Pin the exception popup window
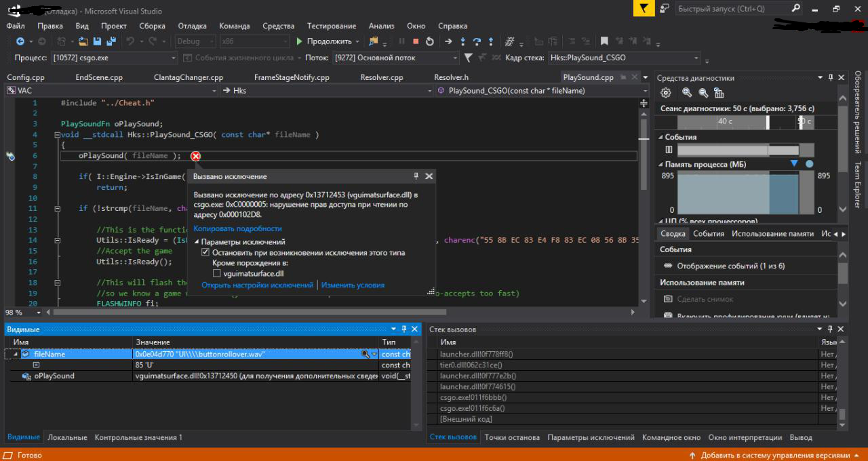Screen dimensions: 868x461 416,176
